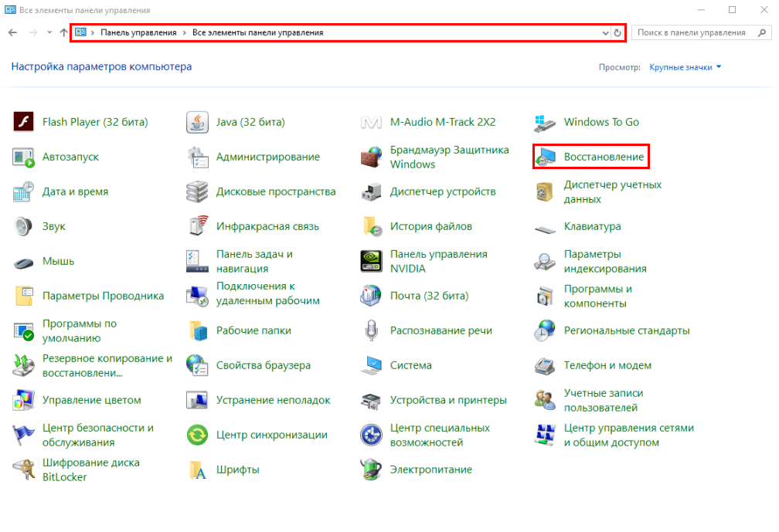Viewport: 779px width, 532px height.
Task: Open the Восстановление link
Action: tap(604, 157)
